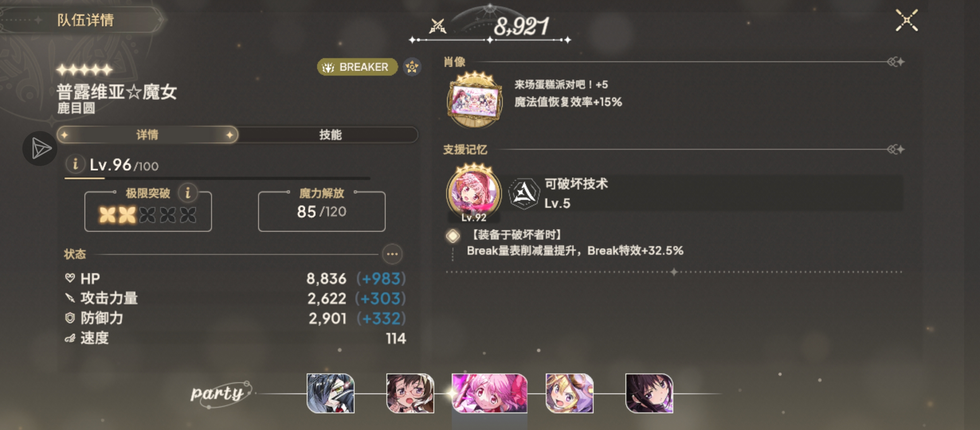Click the info icon beside Lv.96
Screen dimensions: 980x430
(75, 164)
